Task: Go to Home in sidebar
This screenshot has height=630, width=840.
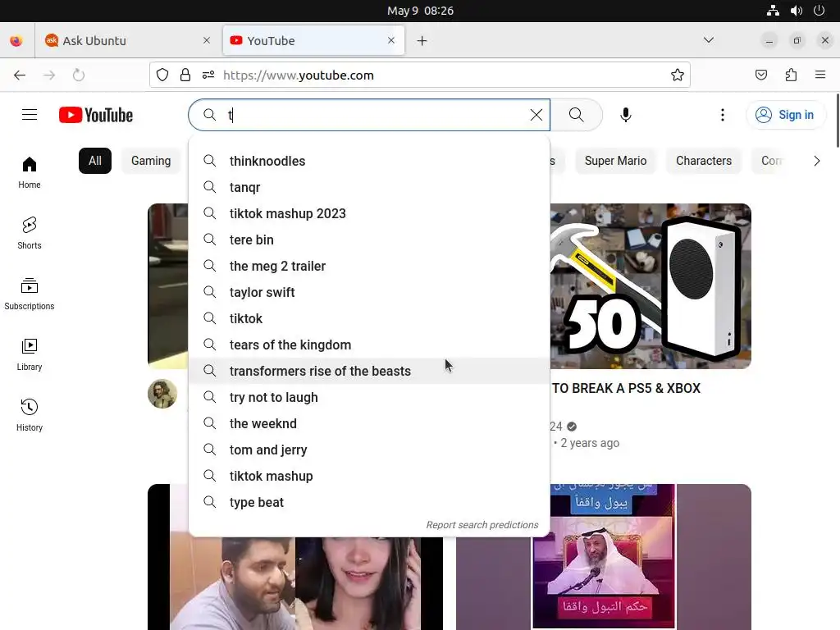Action: [30, 172]
